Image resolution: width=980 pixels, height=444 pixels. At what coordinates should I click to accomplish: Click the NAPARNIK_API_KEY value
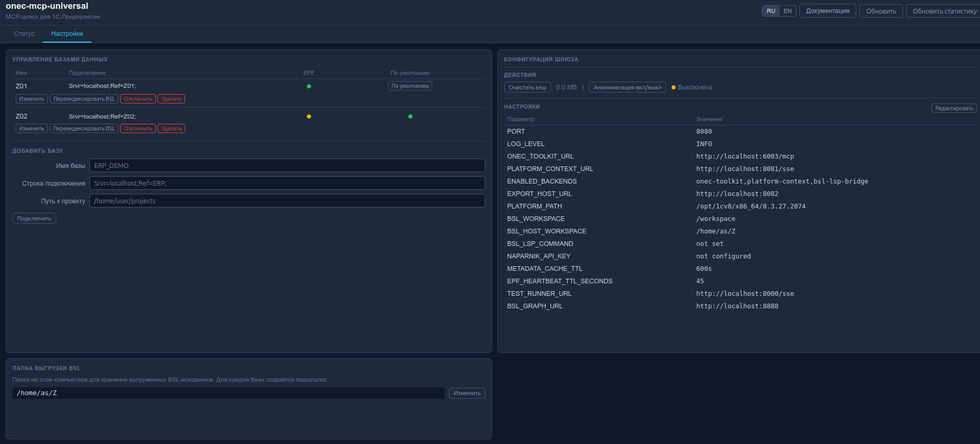[x=724, y=256]
